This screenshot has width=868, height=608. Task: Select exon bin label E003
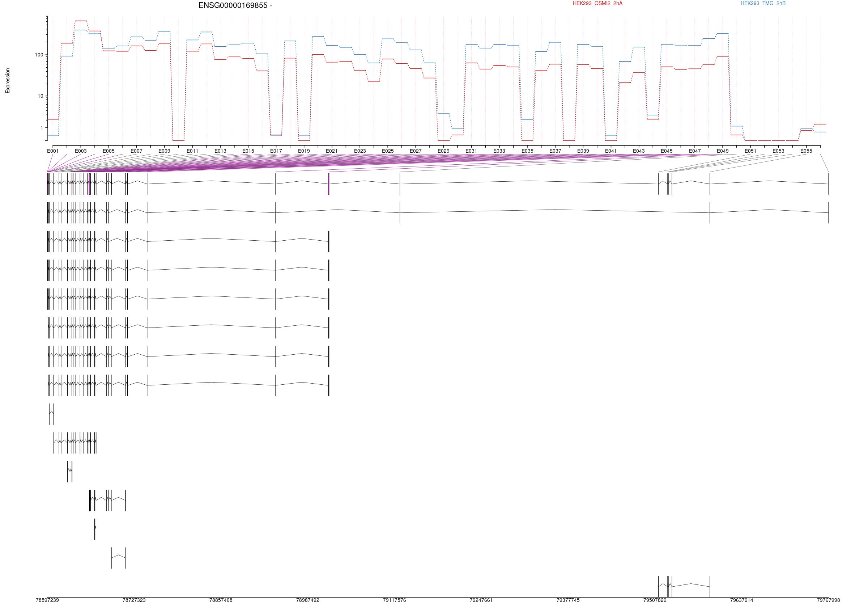(x=81, y=151)
